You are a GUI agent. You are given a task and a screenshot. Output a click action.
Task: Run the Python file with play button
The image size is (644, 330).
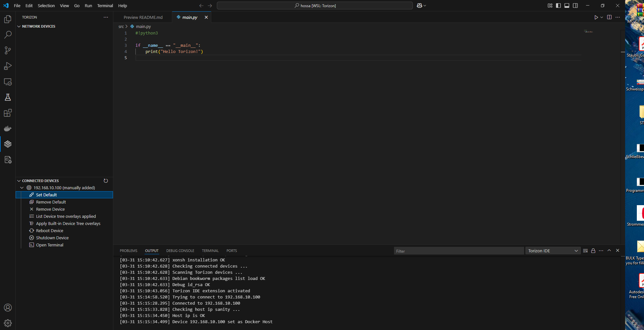tap(596, 17)
